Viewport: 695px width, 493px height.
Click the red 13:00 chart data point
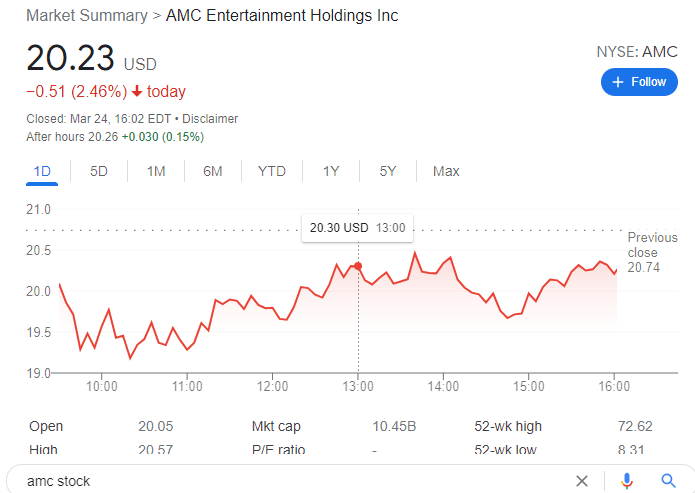click(358, 266)
